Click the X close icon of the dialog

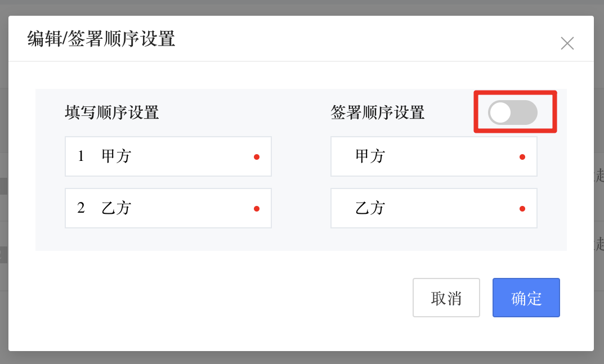coord(567,43)
